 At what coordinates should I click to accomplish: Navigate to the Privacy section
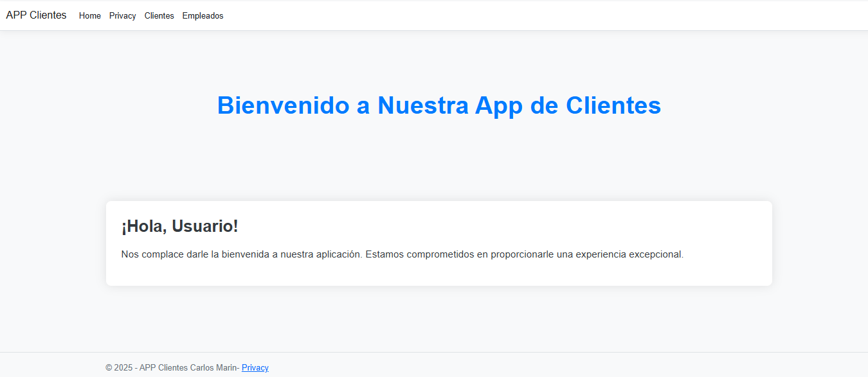pos(122,15)
